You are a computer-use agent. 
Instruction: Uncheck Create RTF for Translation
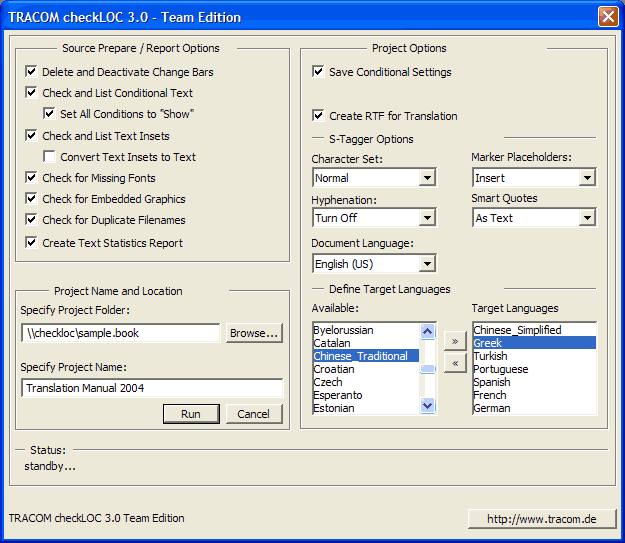tap(319, 116)
